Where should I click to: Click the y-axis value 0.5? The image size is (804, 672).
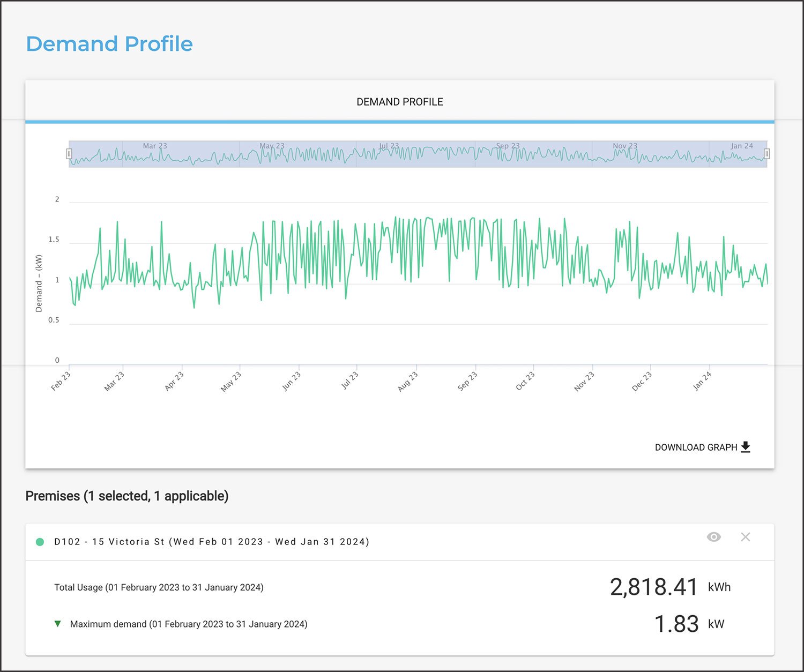[x=54, y=320]
